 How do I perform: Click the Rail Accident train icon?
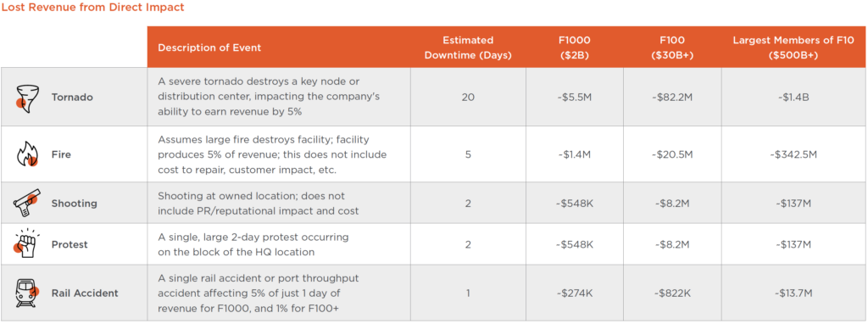[x=26, y=293]
